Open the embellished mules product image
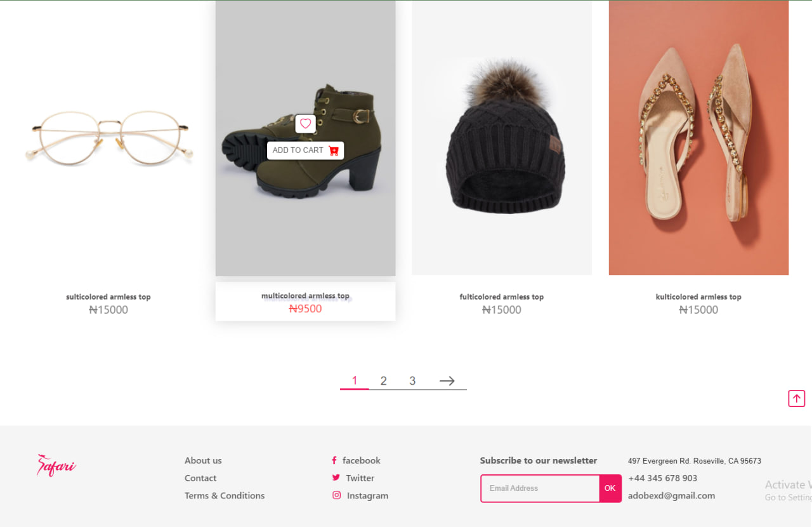 pos(698,138)
